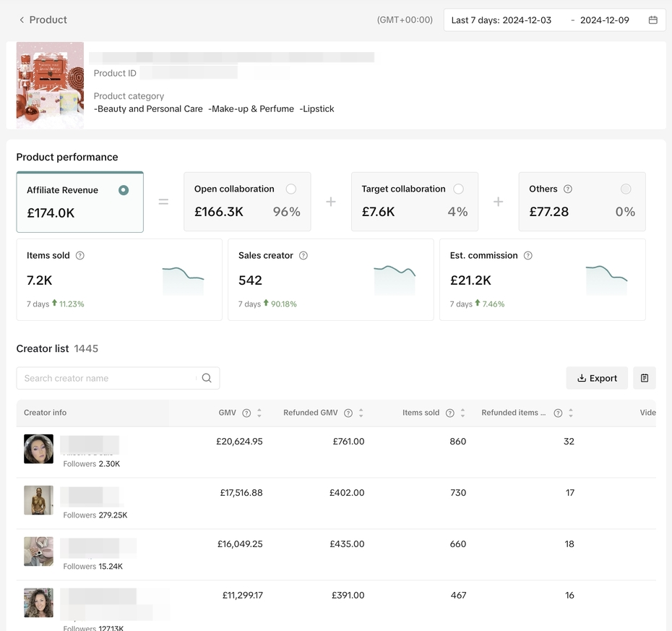Click the Est. commission info icon
Image resolution: width=672 pixels, height=631 pixels.
pos(528,256)
